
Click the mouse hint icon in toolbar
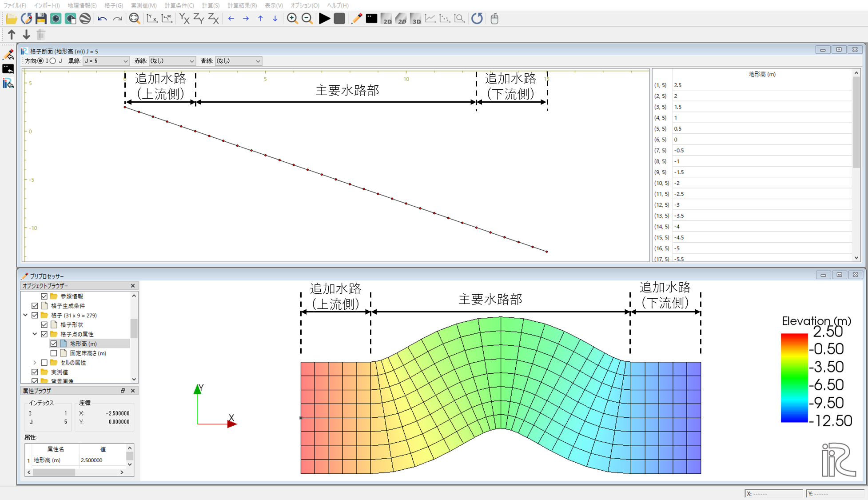click(x=494, y=19)
